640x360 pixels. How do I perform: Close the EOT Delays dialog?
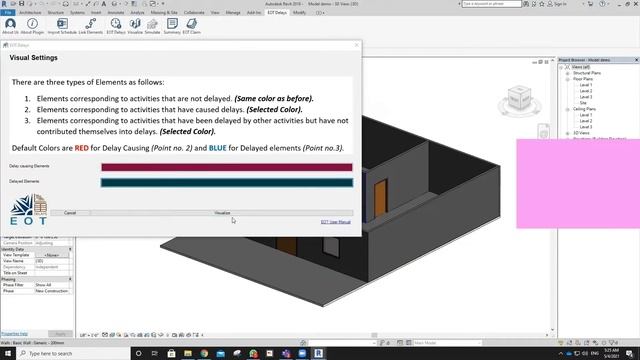point(356,45)
